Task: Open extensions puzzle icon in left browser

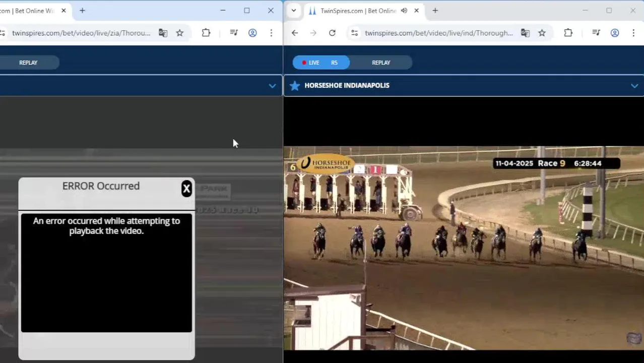Action: [206, 33]
